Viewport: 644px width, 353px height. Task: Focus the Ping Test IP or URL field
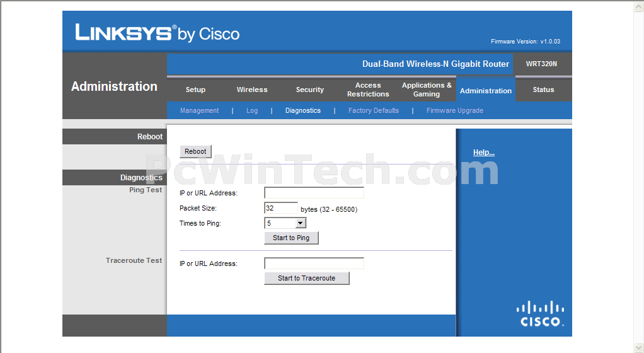click(314, 193)
